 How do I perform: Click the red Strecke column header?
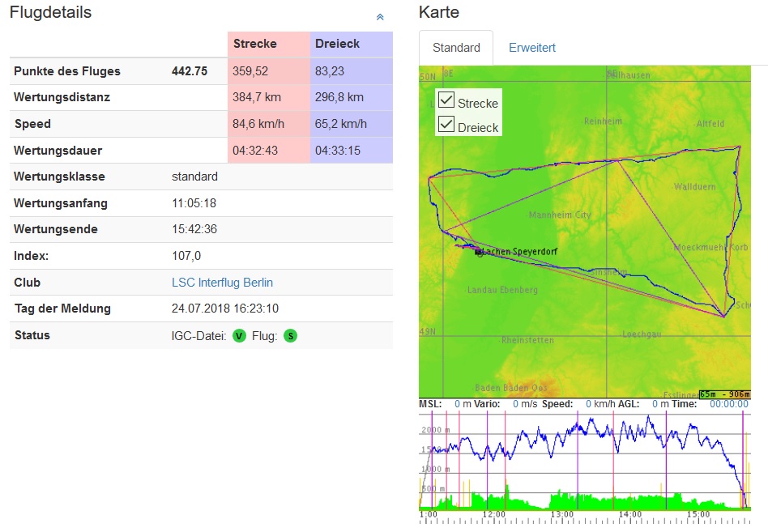pos(269,44)
